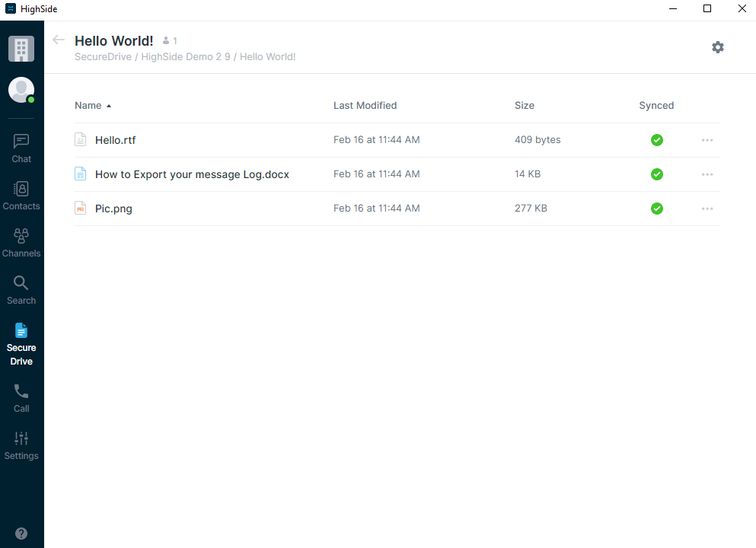Screen dimensions: 756x548
Task: Click the 409 bytes size value
Action: pos(537,140)
